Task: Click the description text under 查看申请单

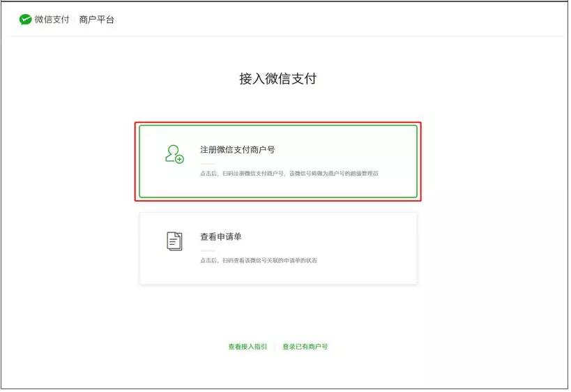Action: click(259, 260)
